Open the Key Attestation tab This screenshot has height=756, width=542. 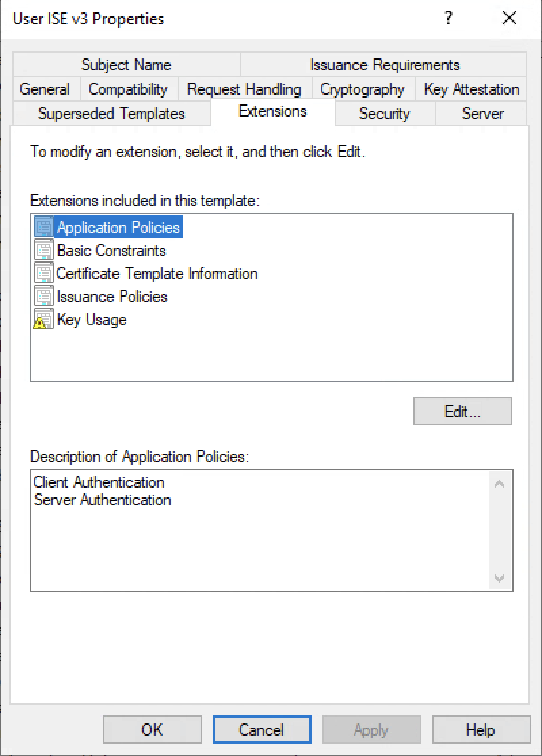470,89
